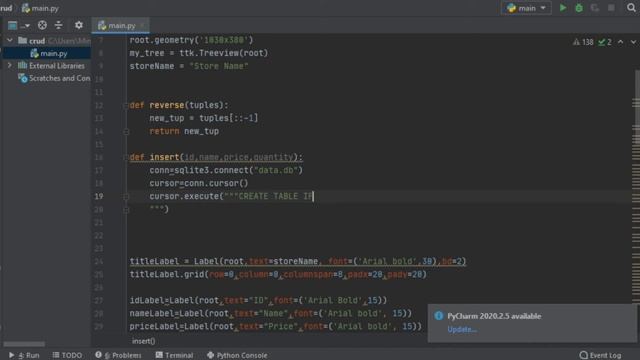Fold the reverse function at its def line
This screenshot has height=360, width=640.
[126, 105]
